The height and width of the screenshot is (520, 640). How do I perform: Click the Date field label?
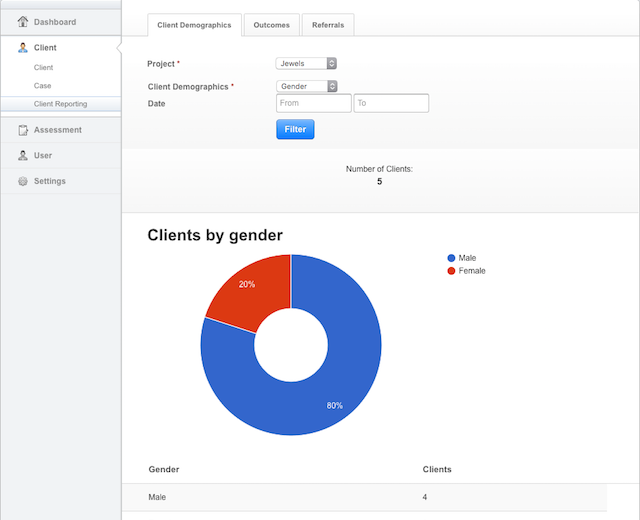coord(156,104)
